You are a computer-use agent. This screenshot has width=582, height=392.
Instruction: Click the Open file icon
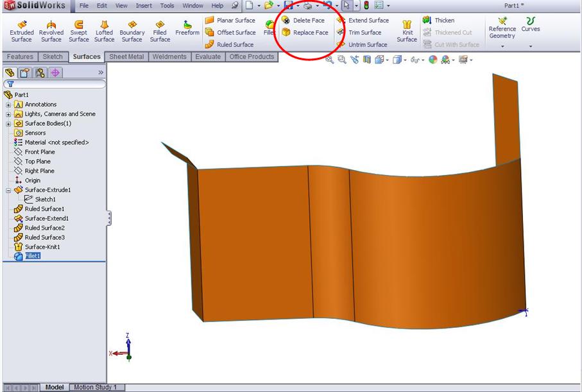tap(269, 5)
